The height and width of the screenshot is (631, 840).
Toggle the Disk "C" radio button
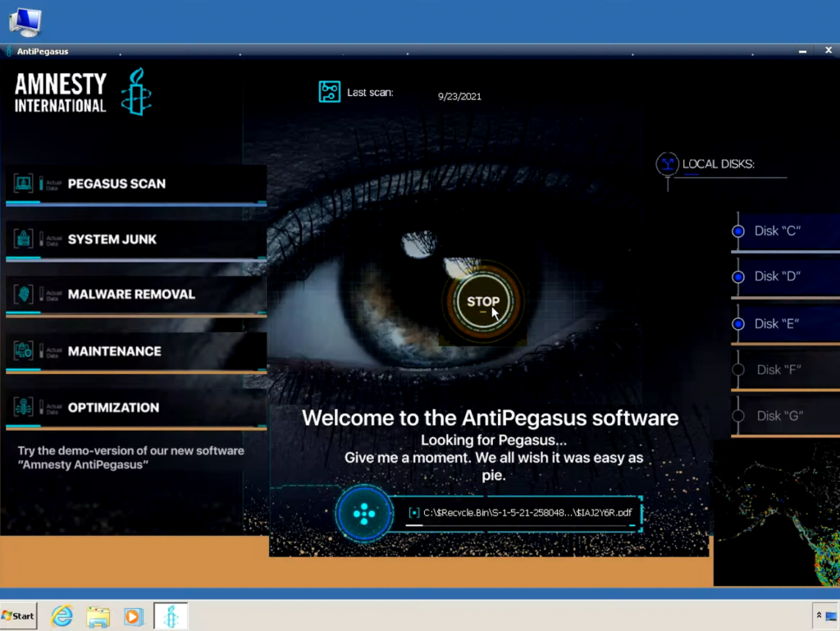[738, 231]
